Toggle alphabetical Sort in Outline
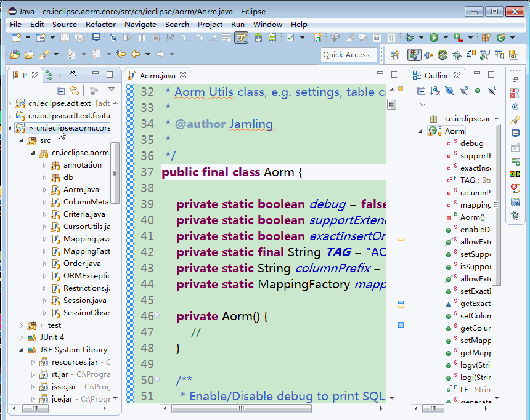The height and width of the screenshot is (420, 530). pos(435,91)
